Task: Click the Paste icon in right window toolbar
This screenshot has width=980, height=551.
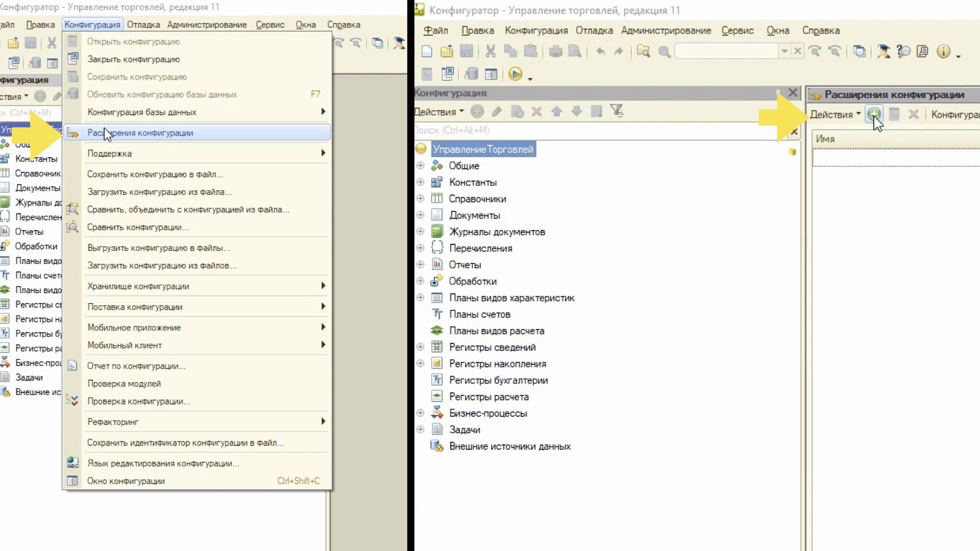Action: pyautogui.click(x=530, y=51)
